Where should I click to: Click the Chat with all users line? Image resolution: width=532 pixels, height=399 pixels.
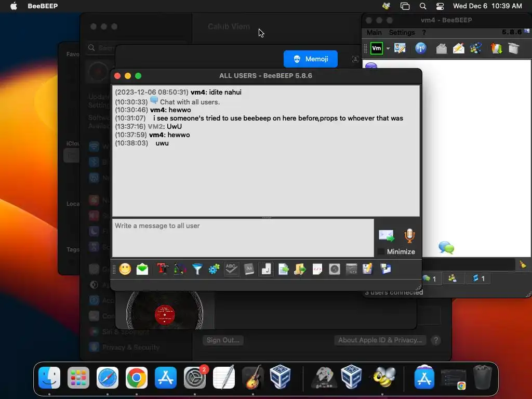click(167, 102)
